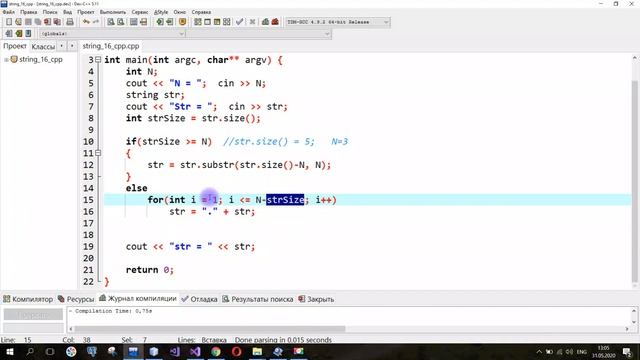Open the Поиск menu

click(x=50, y=12)
